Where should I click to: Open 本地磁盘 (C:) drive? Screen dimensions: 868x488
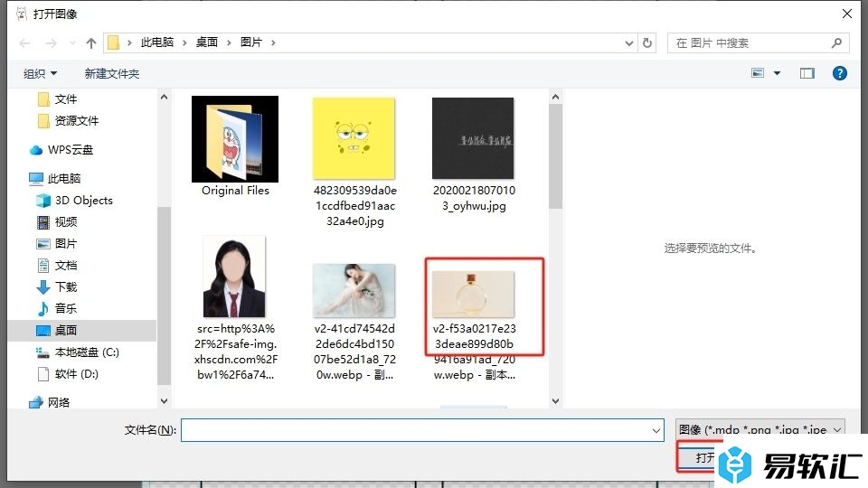point(78,352)
